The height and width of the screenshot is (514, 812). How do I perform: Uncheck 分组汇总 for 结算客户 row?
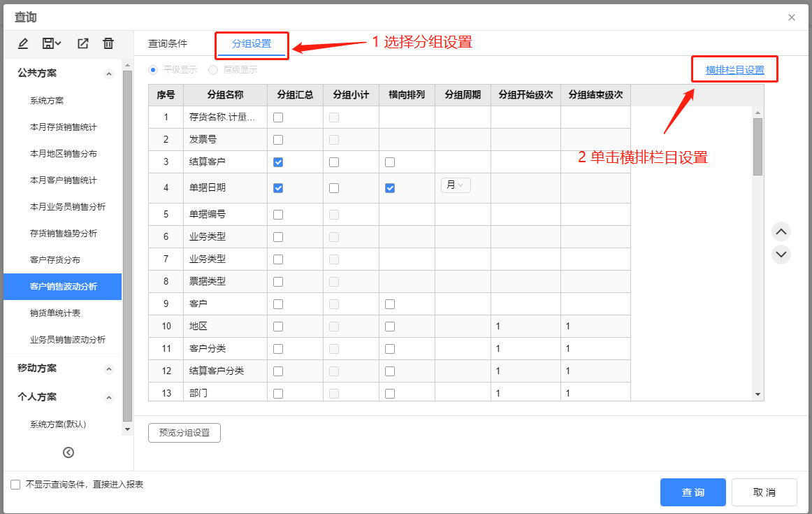tap(278, 162)
